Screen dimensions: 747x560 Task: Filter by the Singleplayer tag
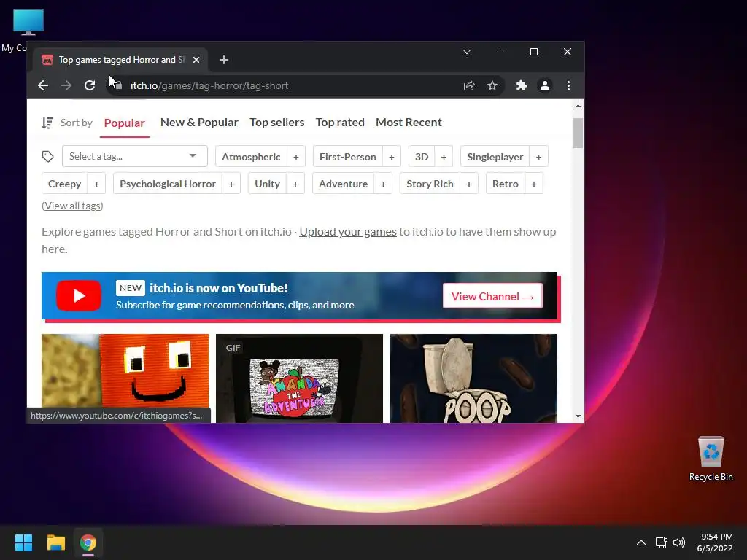coord(495,157)
